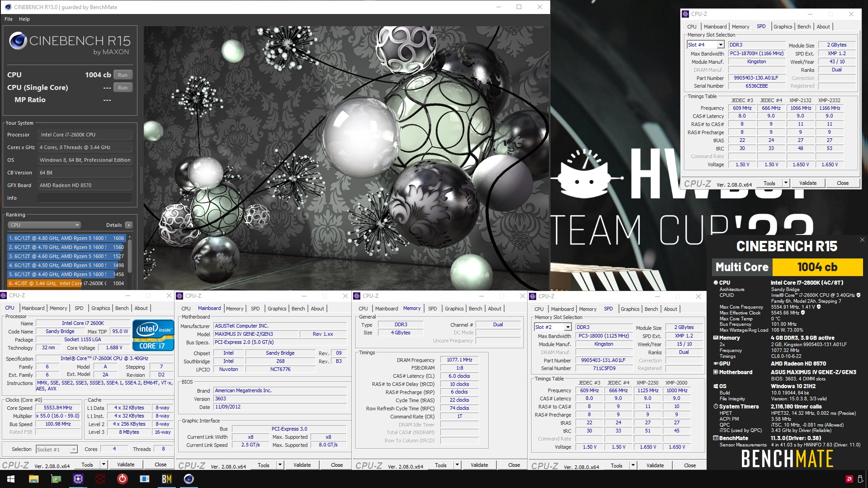Click the Cinebench icon in its title bar
This screenshot has height=488, width=868.
8,7
